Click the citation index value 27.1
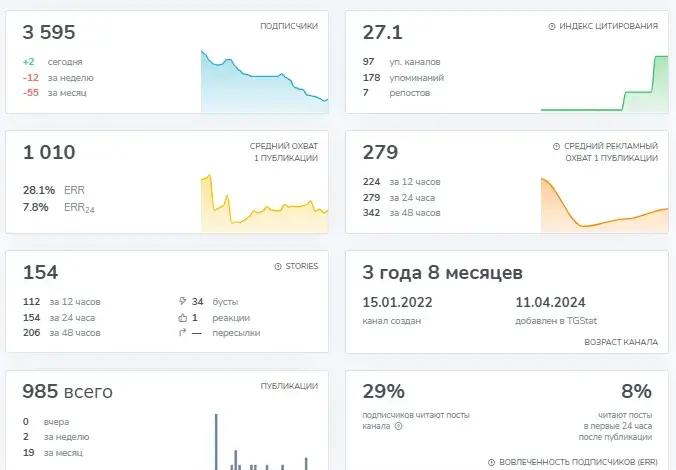Image resolution: width=676 pixels, height=470 pixels. 382,32
